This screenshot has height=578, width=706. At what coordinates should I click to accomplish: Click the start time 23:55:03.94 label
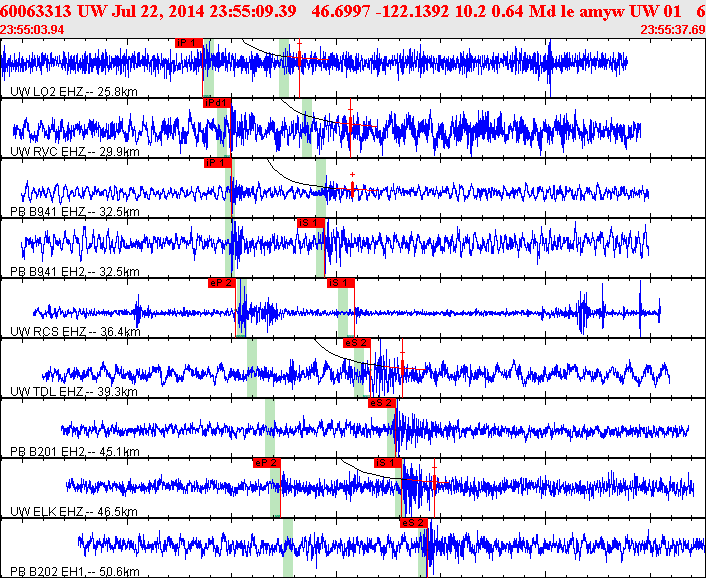(32, 30)
